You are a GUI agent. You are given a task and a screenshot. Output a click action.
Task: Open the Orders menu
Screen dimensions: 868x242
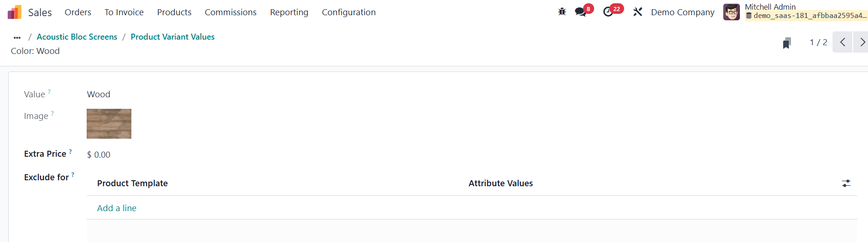pyautogui.click(x=78, y=12)
